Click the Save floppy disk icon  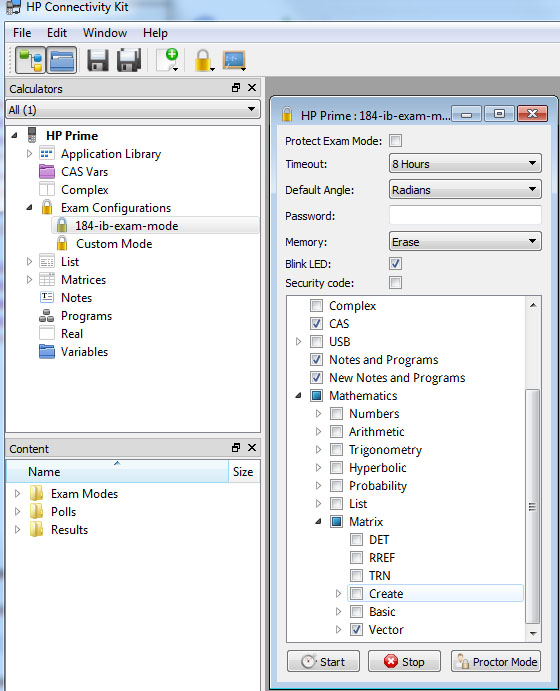tap(98, 60)
